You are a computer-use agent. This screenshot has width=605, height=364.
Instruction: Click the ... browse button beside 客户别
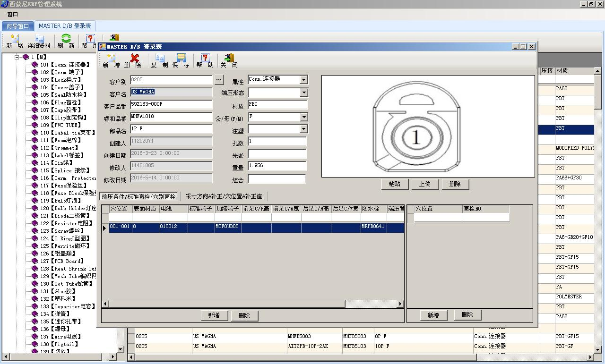[x=219, y=80]
